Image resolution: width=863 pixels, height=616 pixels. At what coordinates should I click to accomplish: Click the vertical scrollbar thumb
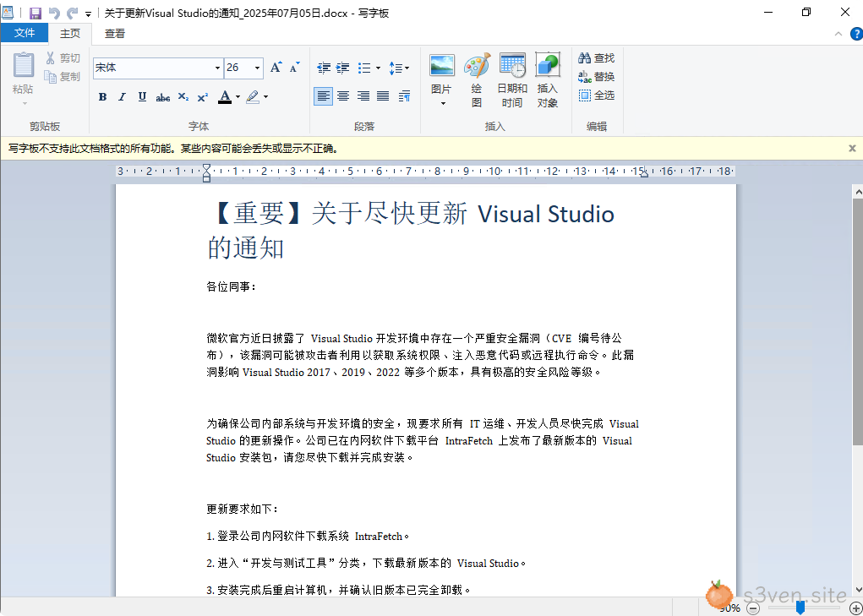(x=857, y=321)
